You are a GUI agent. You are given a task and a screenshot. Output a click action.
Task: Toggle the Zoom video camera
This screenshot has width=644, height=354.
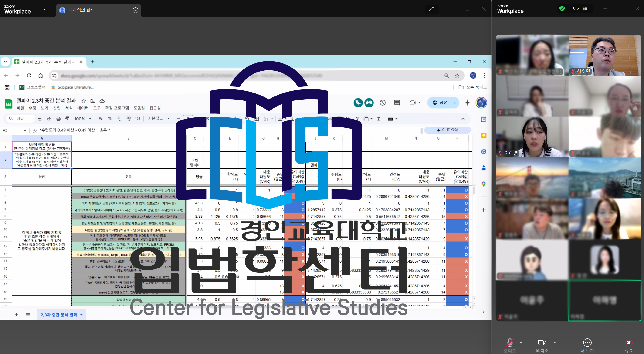point(542,343)
